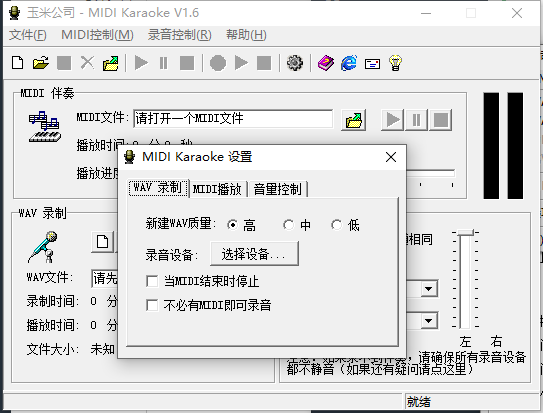Switch to the MIDI播放 tab
The height and width of the screenshot is (413, 543).
tap(218, 189)
